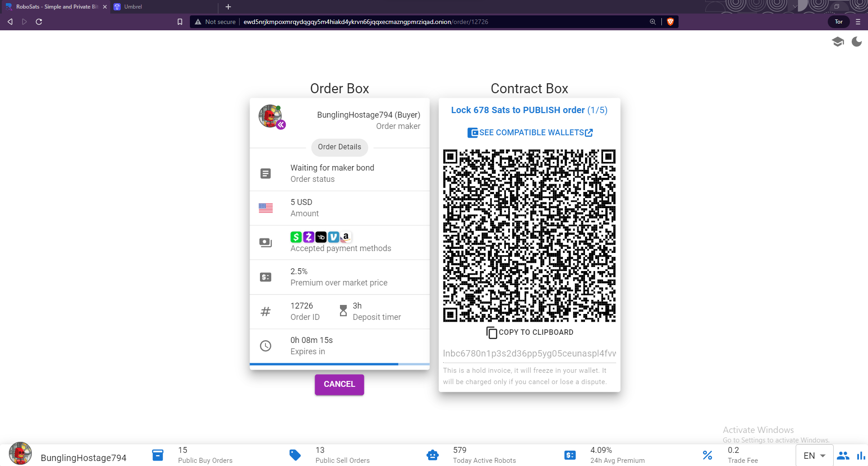The width and height of the screenshot is (868, 466).
Task: Open the community people icon
Action: (843, 456)
